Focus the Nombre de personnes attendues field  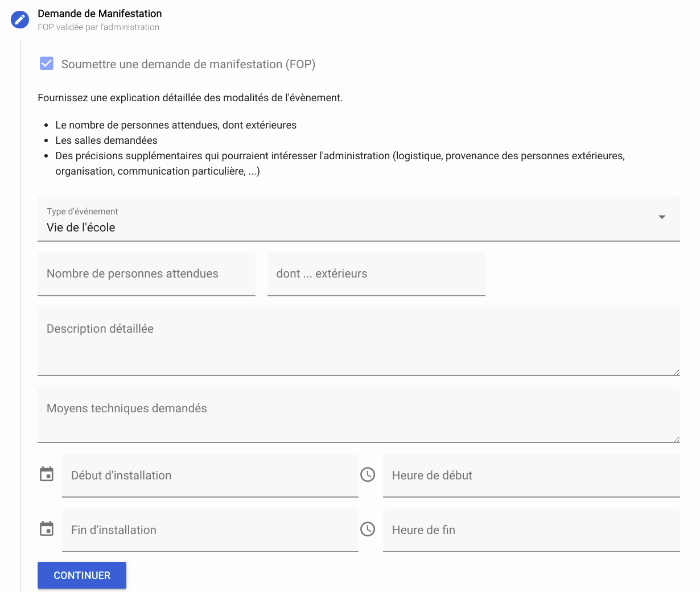(146, 274)
